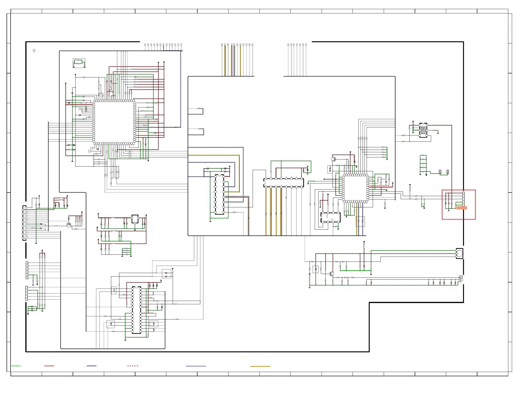
Task: Click the vertical IC left of the 16-pin chip
Action: pos(220,194)
